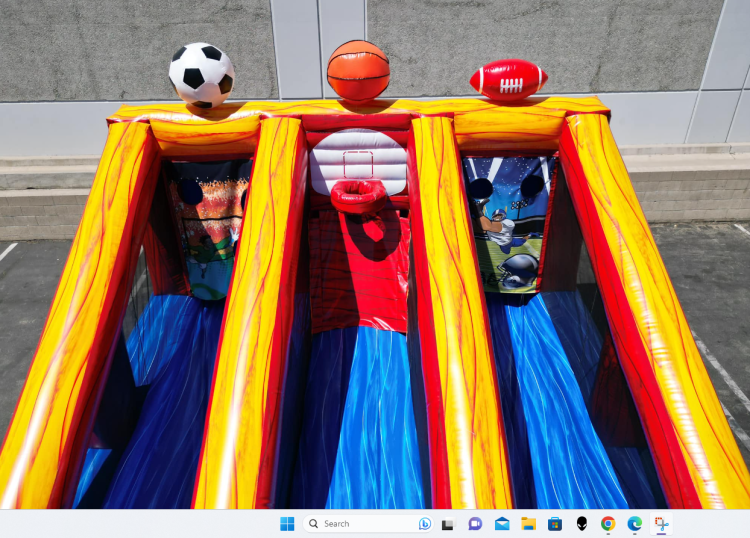Viewport: 750px width, 538px height.
Task: Open Bing Chat icon in search bar
Action: point(424,523)
